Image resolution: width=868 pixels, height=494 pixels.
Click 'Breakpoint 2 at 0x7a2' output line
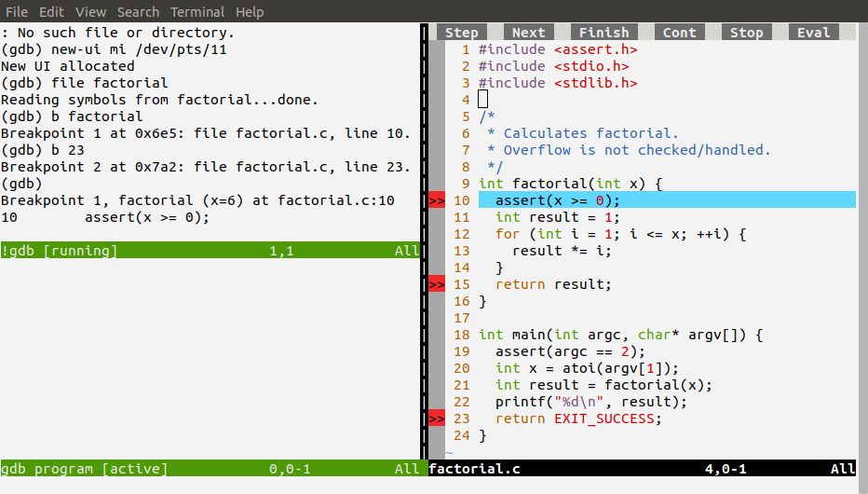(x=206, y=167)
